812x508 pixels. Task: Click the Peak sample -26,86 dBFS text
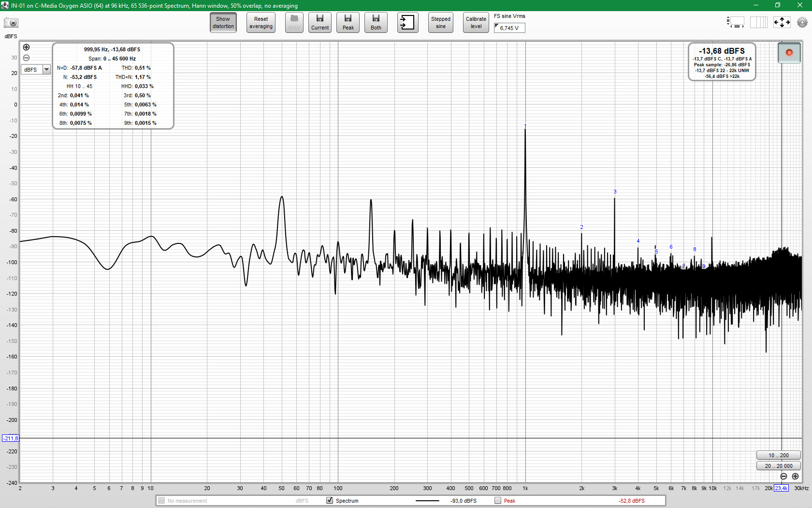tap(722, 65)
